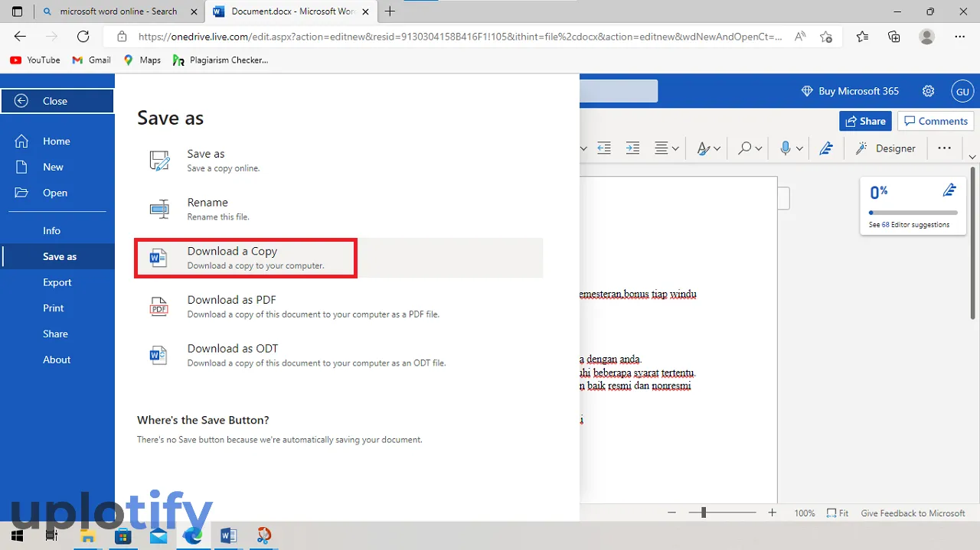The width and height of the screenshot is (980, 550).
Task: Open browser Collections icon
Action: (x=893, y=37)
